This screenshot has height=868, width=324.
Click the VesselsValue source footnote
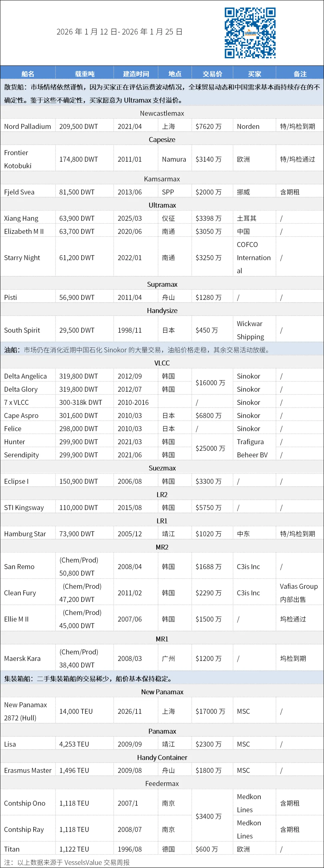coord(67,862)
